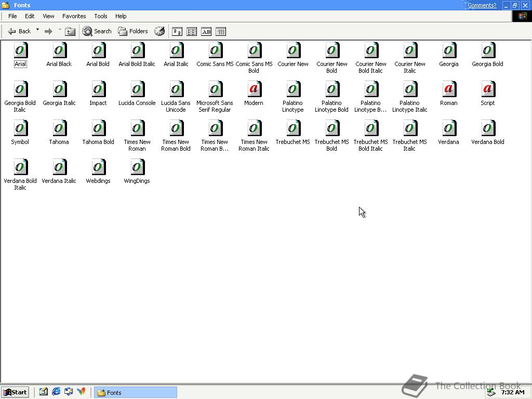The image size is (532, 399).
Task: Click the Times New Roman Bold label
Action: tap(176, 145)
